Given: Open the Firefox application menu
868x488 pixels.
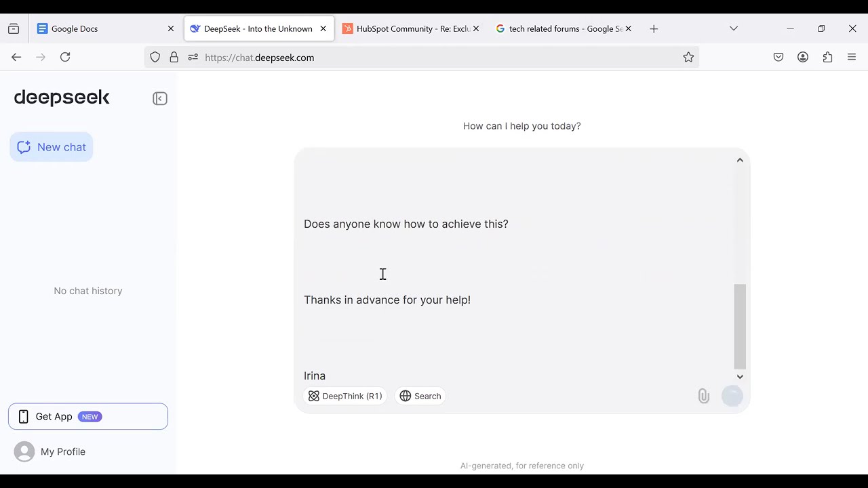Looking at the screenshot, I should pyautogui.click(x=852, y=58).
